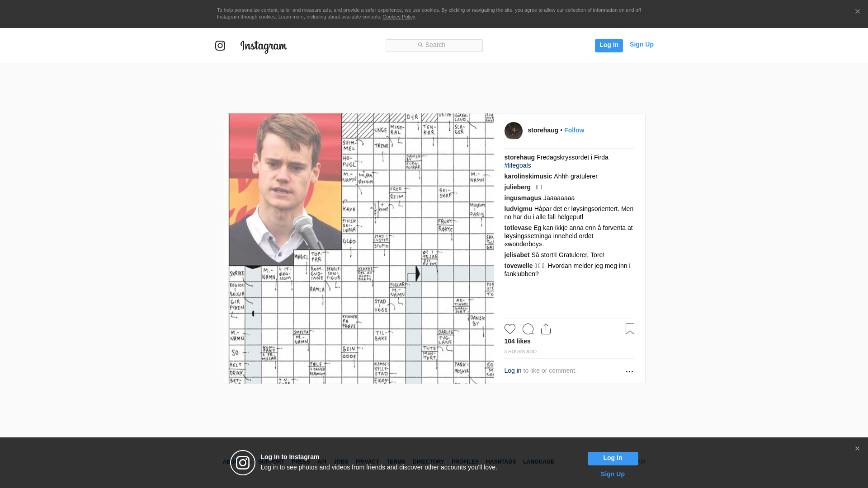This screenshot has height=488, width=868.
Task: Open storehaug's profile avatar
Action: (x=514, y=131)
